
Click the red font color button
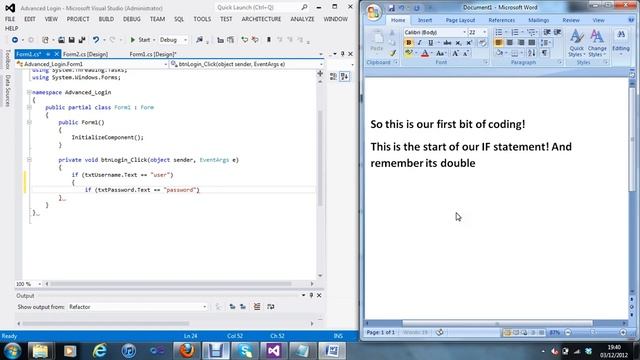[x=424, y=53]
